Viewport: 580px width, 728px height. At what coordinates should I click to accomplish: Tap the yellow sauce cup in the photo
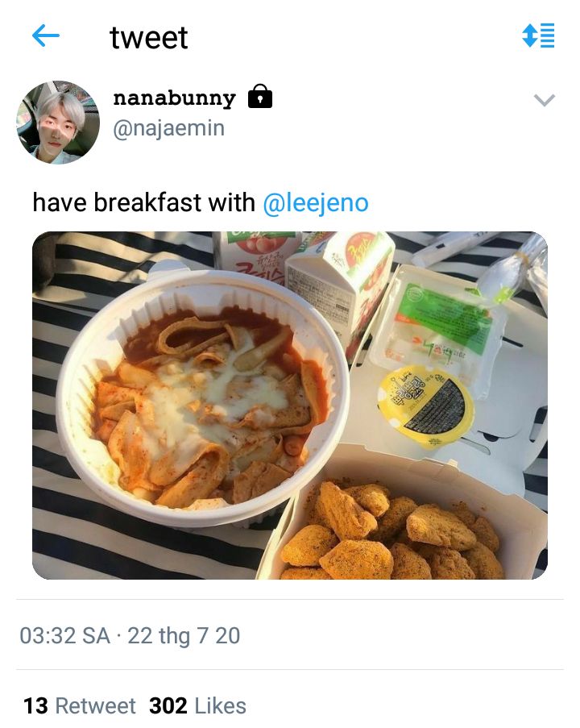426,406
